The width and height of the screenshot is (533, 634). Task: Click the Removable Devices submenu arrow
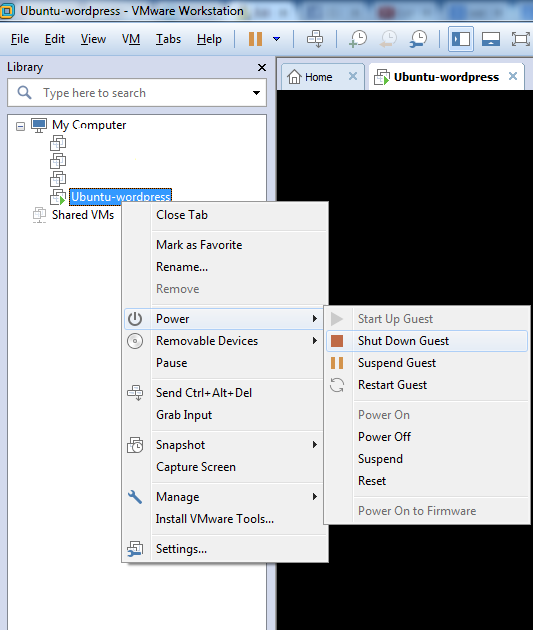pos(315,341)
